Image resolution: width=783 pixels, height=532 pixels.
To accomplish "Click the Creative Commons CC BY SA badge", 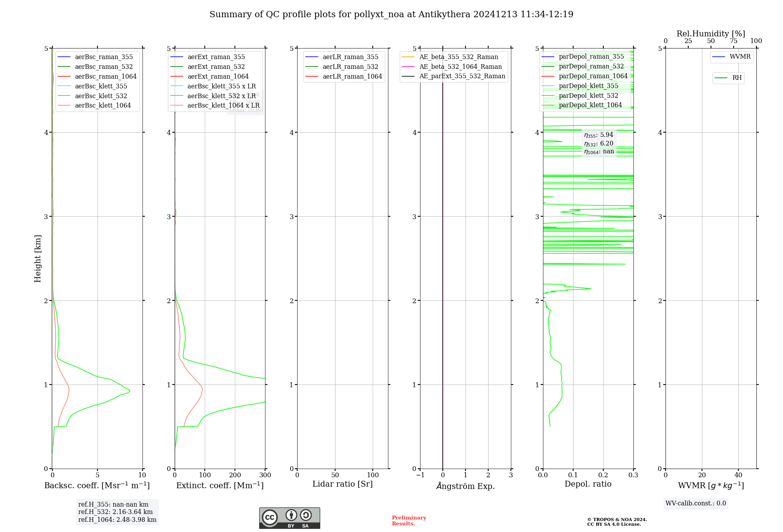I will (289, 518).
